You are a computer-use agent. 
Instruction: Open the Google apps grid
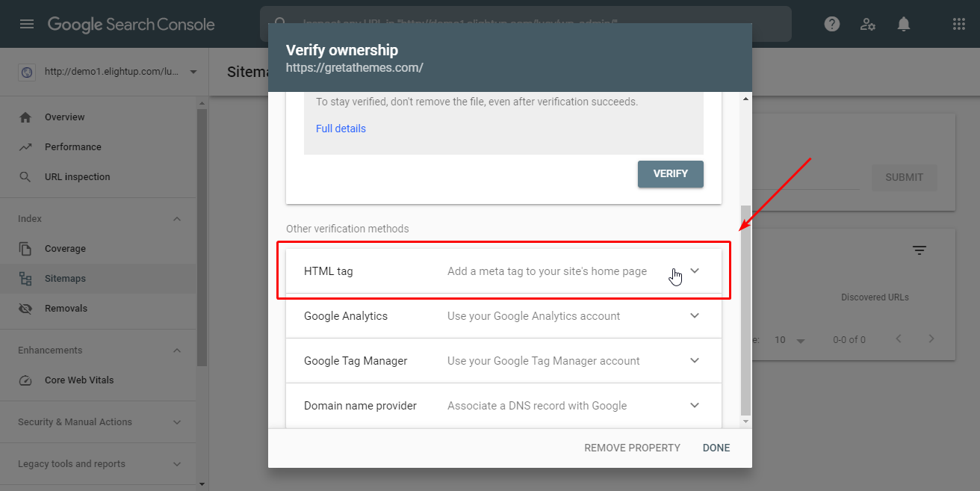(x=959, y=24)
